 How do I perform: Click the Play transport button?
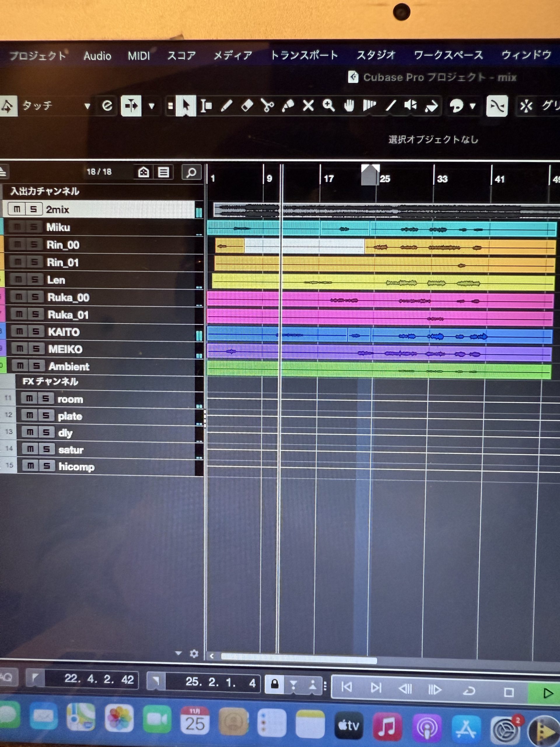(x=547, y=693)
